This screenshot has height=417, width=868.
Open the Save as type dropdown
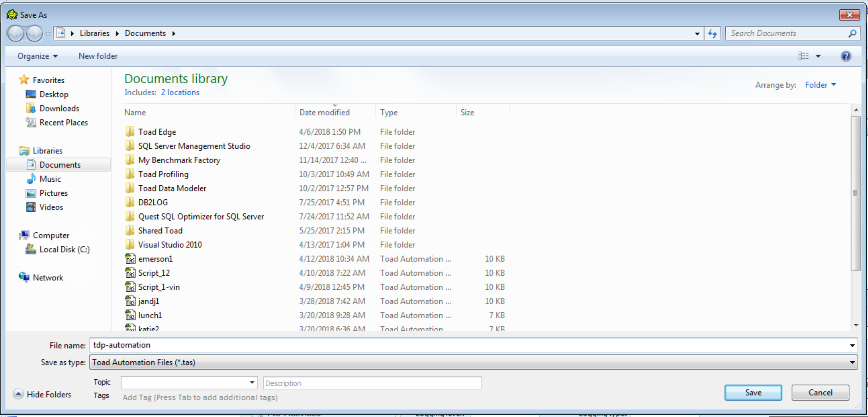pos(473,362)
